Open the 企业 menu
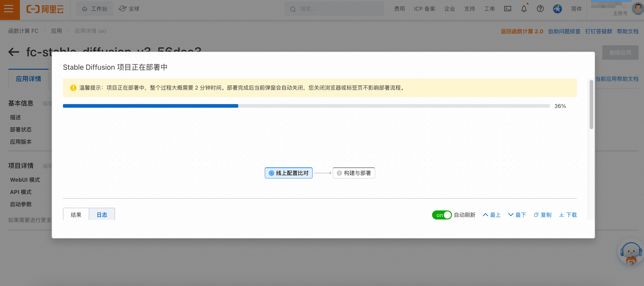 tap(449, 9)
